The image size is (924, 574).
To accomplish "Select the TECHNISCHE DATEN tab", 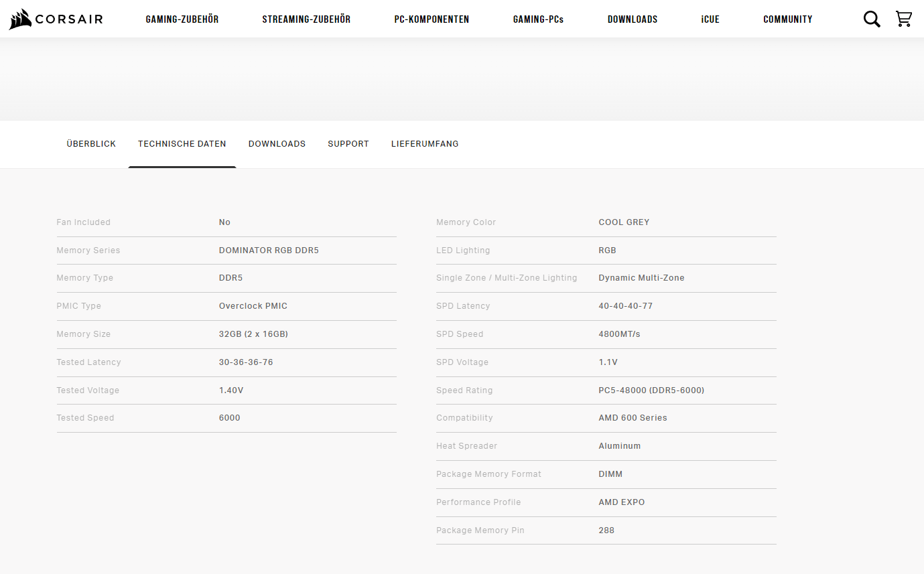I will (x=182, y=144).
